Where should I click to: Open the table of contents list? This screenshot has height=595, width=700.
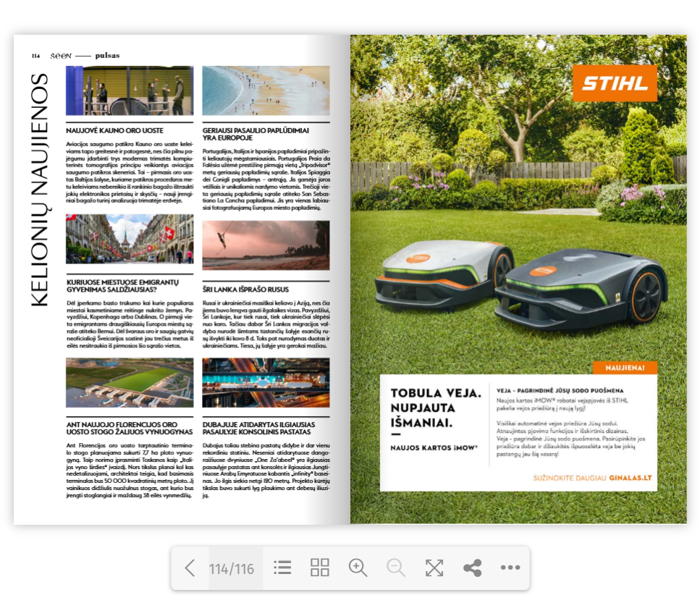click(x=282, y=568)
